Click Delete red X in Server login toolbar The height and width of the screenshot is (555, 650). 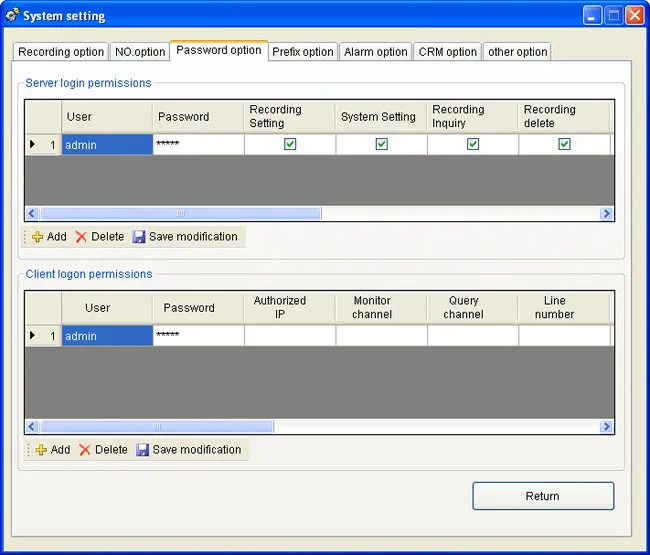click(81, 237)
